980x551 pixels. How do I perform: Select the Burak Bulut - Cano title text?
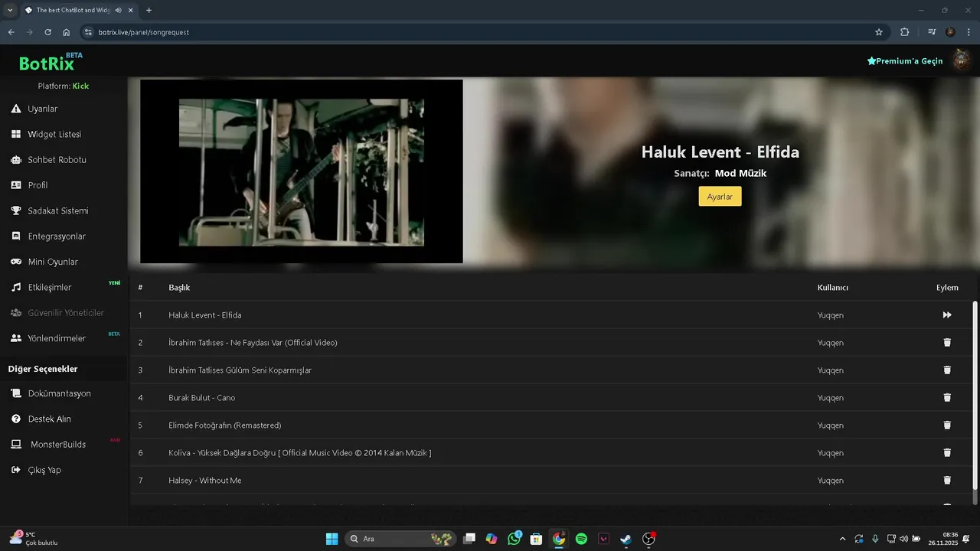pos(202,398)
